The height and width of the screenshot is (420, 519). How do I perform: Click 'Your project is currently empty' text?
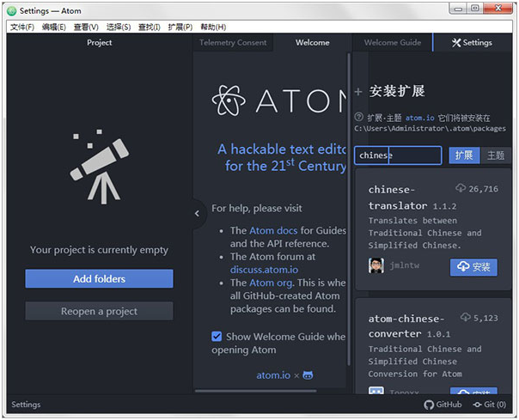click(99, 250)
